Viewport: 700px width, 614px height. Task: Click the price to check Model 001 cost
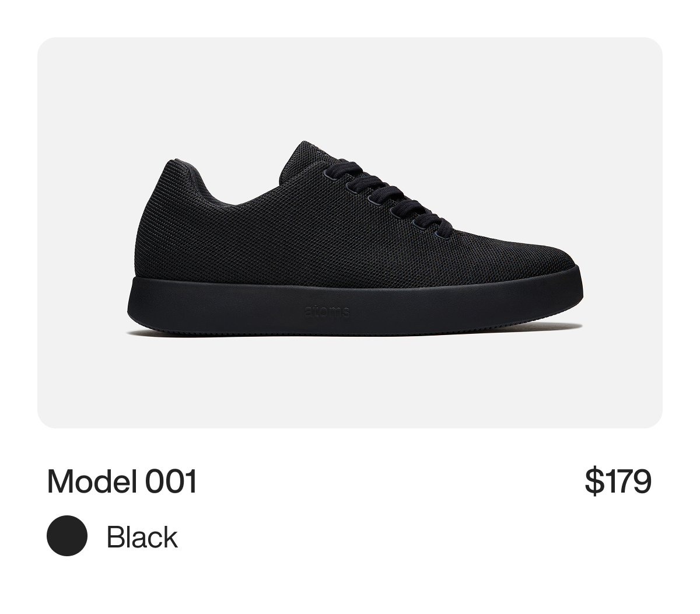coord(620,480)
